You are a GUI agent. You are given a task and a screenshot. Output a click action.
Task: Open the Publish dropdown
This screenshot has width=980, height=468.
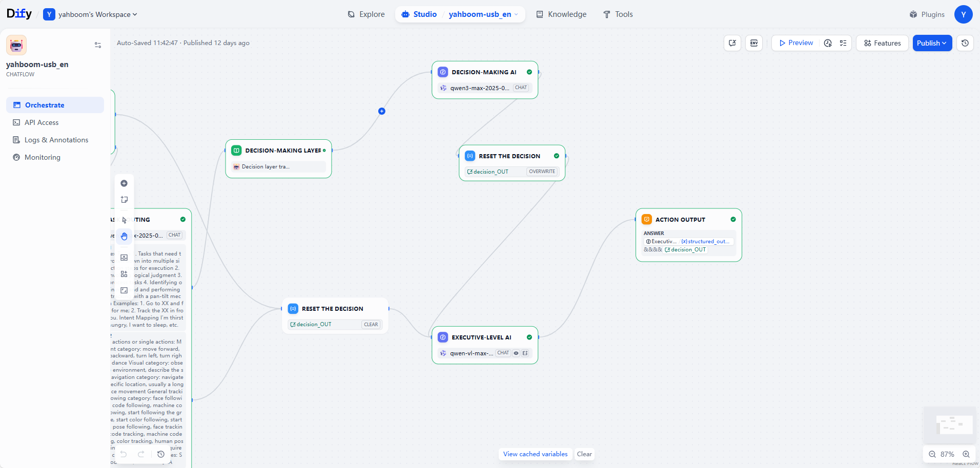(x=932, y=43)
